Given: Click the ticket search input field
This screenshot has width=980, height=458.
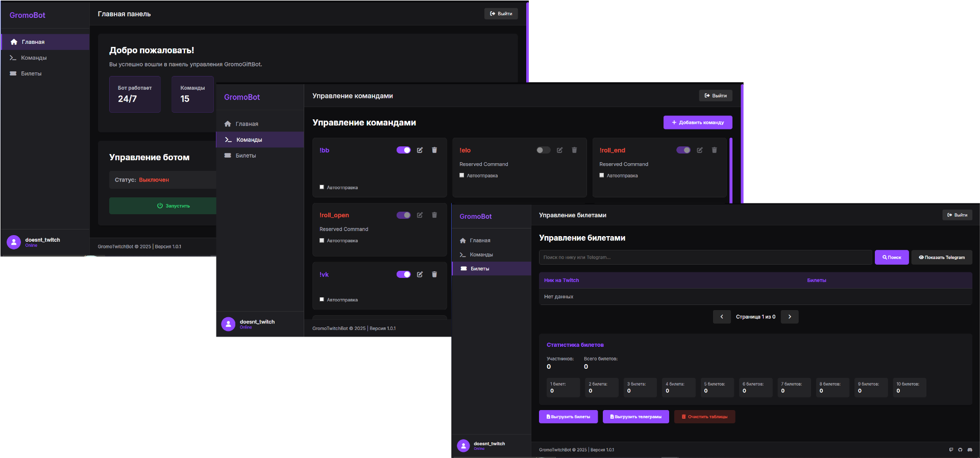Looking at the screenshot, I should pos(705,258).
